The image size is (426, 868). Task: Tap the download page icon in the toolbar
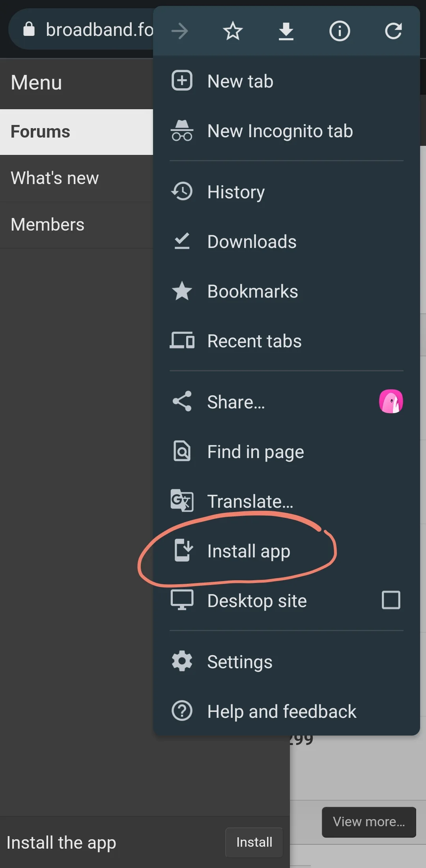[286, 31]
